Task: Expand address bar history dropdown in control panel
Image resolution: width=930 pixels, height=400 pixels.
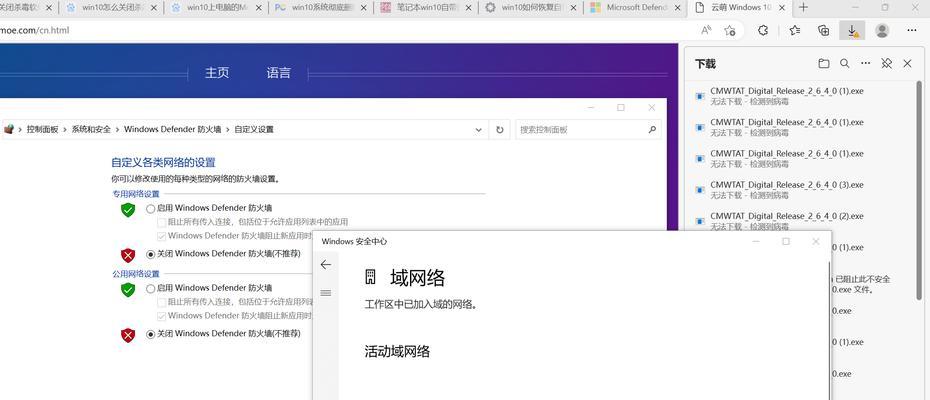Action: pos(479,129)
